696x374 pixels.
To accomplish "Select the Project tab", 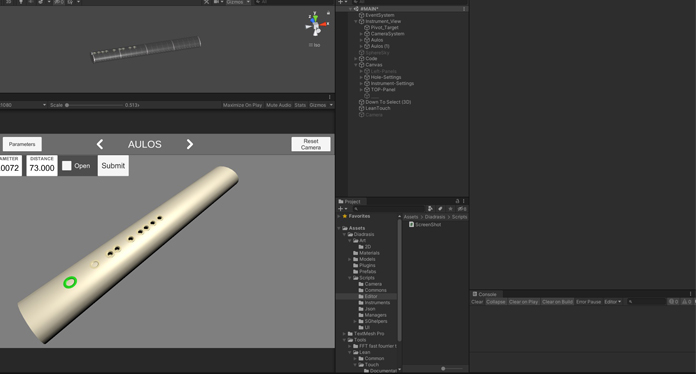I will point(349,201).
